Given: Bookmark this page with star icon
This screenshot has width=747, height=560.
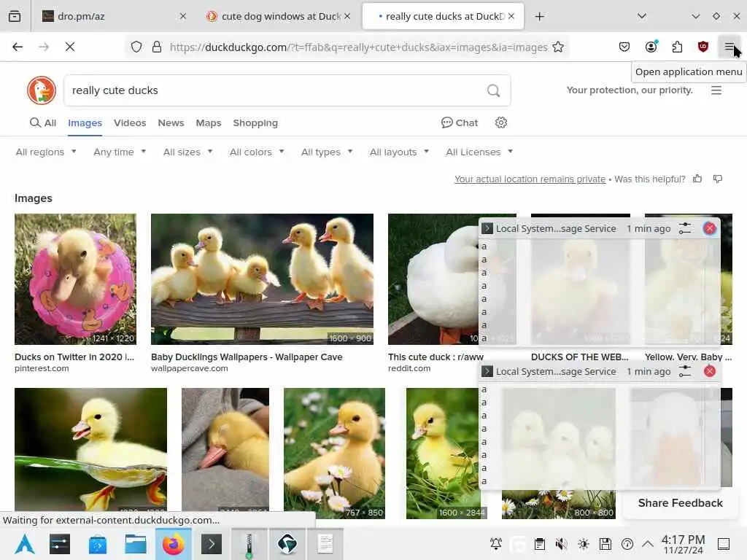Looking at the screenshot, I should pyautogui.click(x=558, y=47).
